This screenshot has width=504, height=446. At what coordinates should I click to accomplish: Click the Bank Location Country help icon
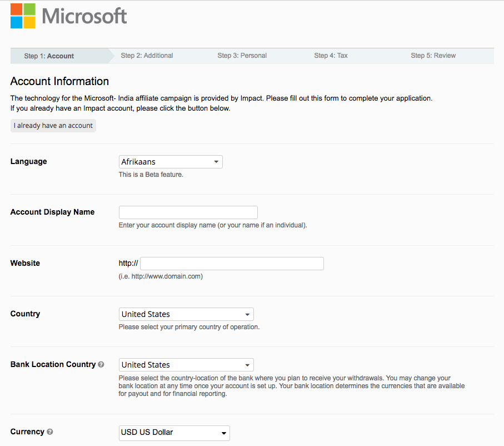click(101, 365)
